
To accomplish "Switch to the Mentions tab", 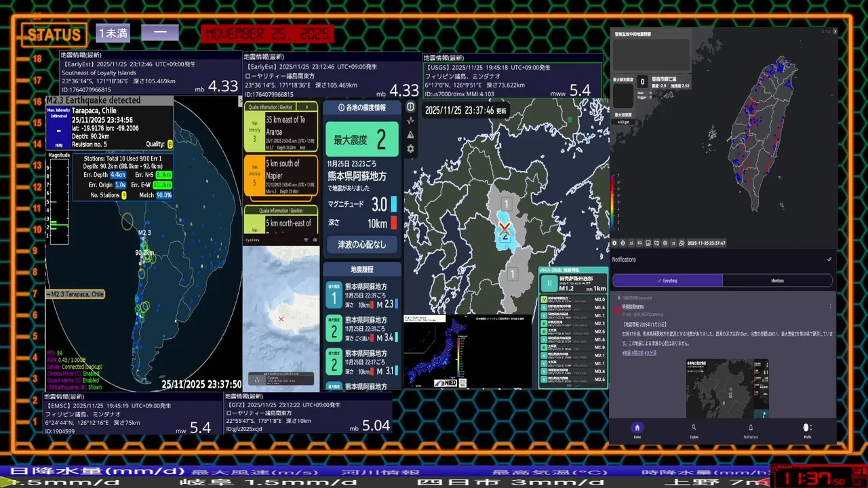I will coord(777,280).
